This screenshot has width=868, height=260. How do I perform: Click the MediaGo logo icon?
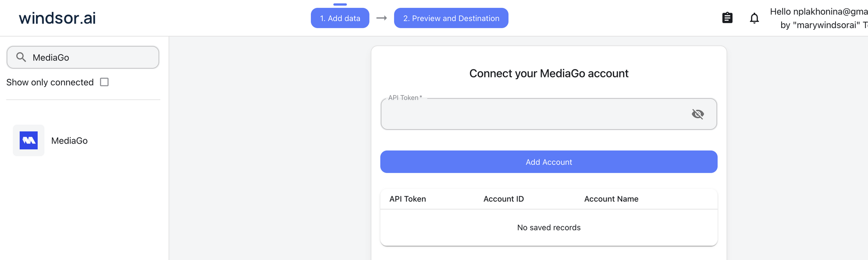click(x=28, y=141)
